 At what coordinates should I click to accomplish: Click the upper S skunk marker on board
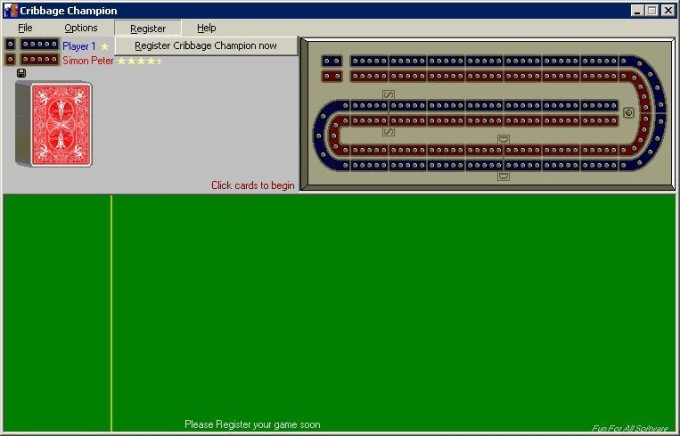pyautogui.click(x=388, y=94)
